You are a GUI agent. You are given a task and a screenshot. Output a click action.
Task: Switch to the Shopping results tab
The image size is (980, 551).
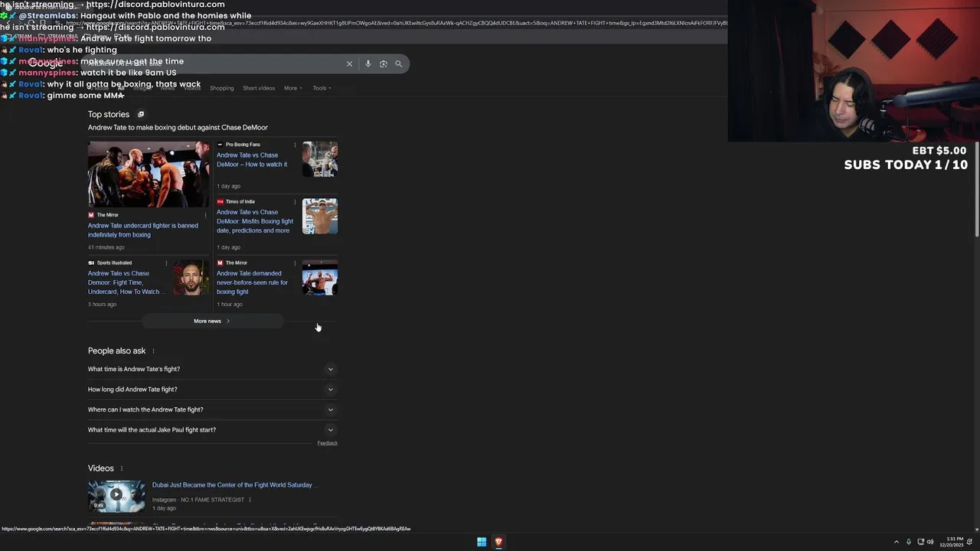(222, 88)
